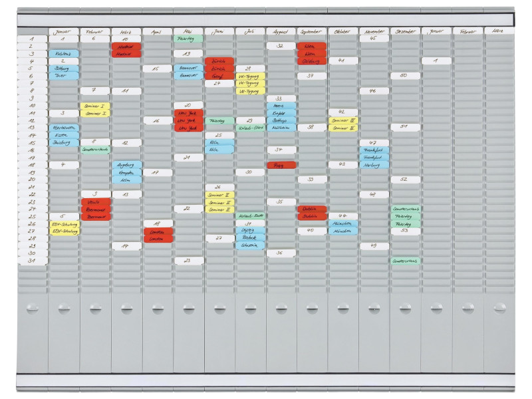Select the red Salzburg card

pyautogui.click(x=312, y=61)
